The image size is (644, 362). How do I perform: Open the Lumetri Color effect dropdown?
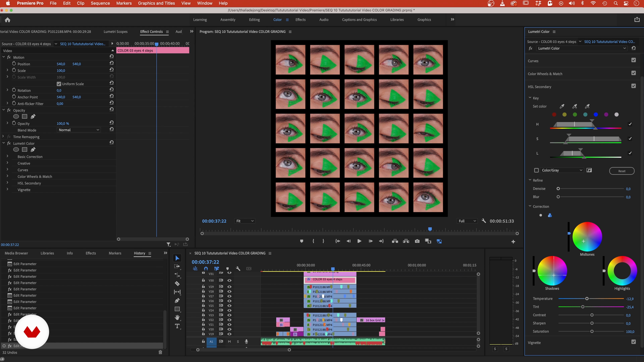[x=581, y=48]
